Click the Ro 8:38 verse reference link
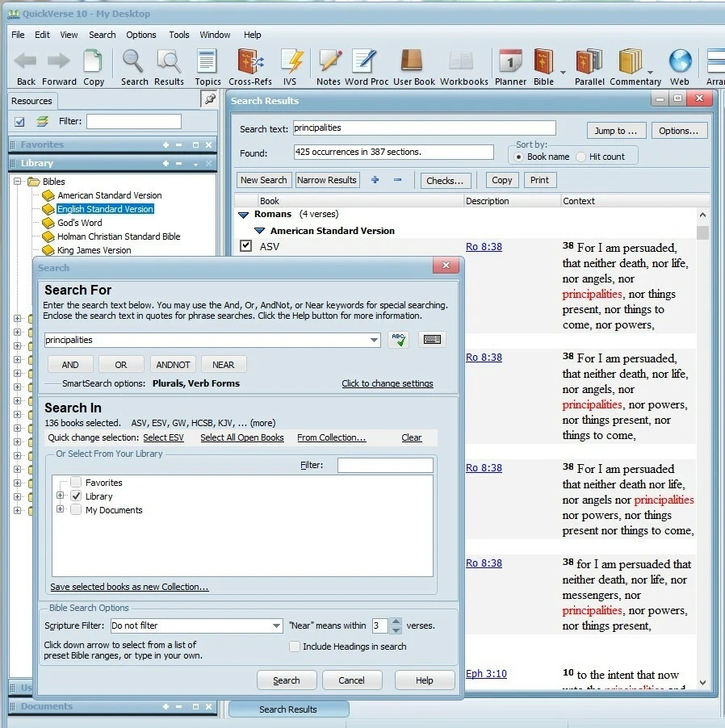 pyautogui.click(x=485, y=246)
